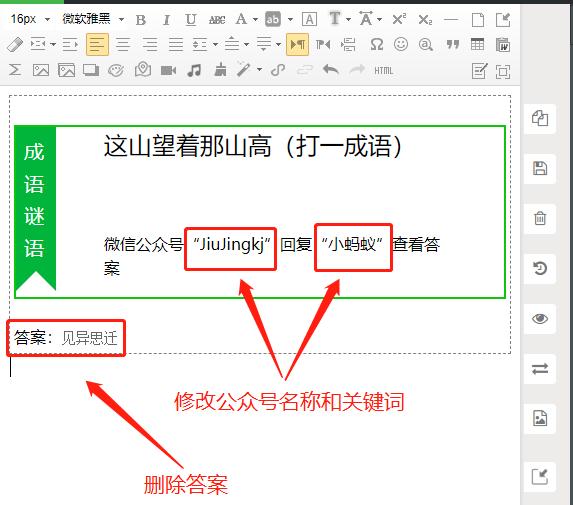Switch to HTML source view
573x505 pixels.
click(x=383, y=71)
